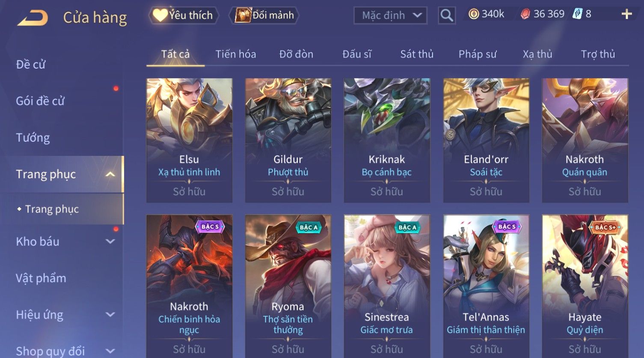Click the gold coin 340k icon
644x358 pixels.
tap(474, 14)
